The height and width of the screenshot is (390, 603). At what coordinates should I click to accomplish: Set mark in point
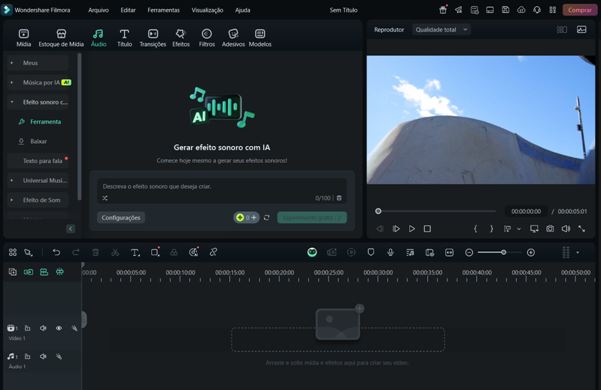[475, 229]
